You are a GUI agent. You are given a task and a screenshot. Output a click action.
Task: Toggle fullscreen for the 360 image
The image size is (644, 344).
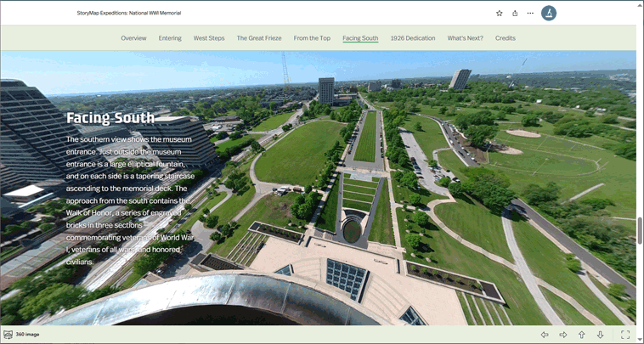click(625, 335)
